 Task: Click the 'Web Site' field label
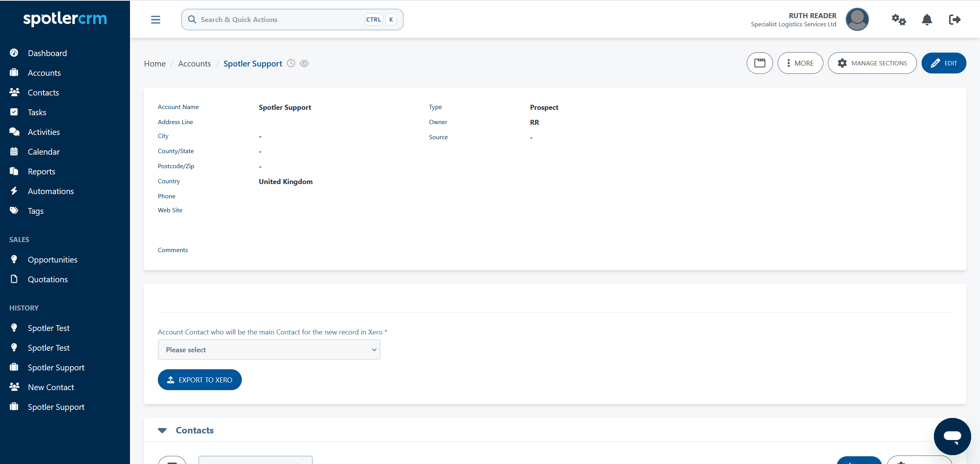pos(170,210)
